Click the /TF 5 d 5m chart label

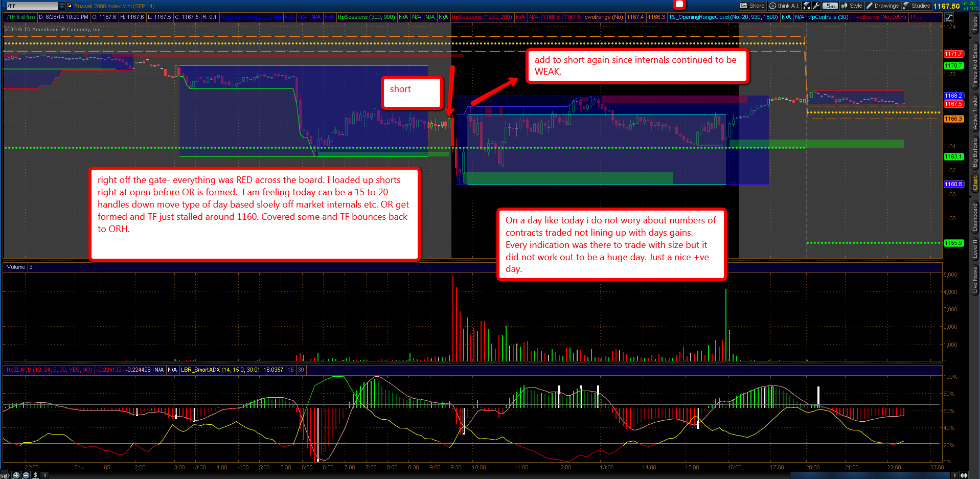21,17
